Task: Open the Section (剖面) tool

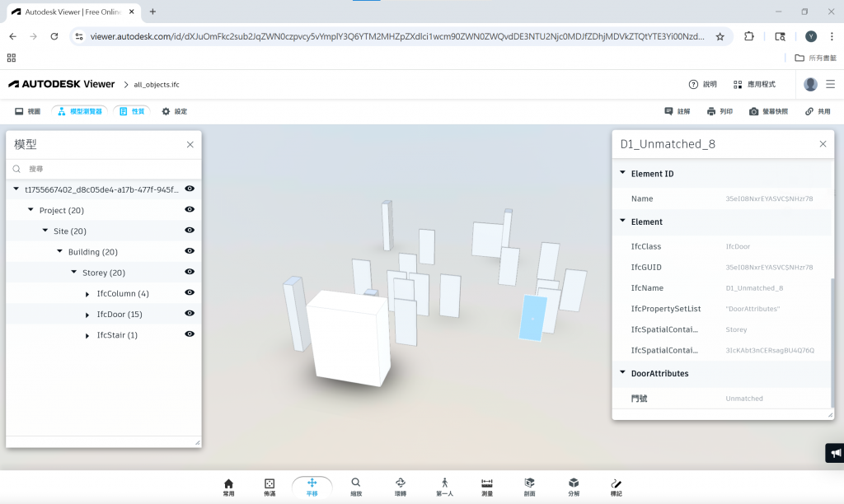Action: pyautogui.click(x=530, y=487)
